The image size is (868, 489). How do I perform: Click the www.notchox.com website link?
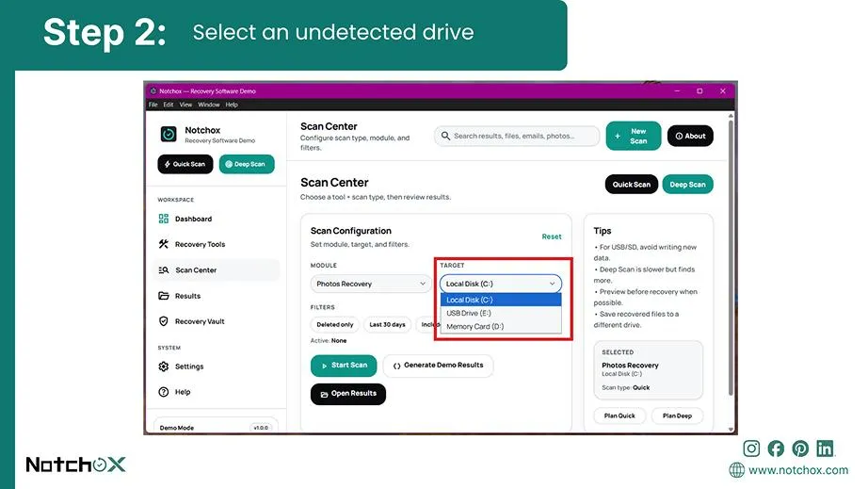pyautogui.click(x=798, y=470)
